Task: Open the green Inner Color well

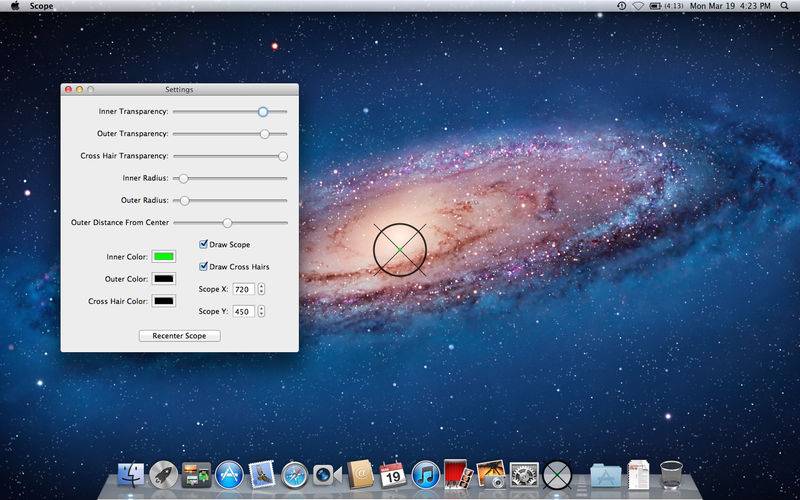Action: click(x=163, y=257)
